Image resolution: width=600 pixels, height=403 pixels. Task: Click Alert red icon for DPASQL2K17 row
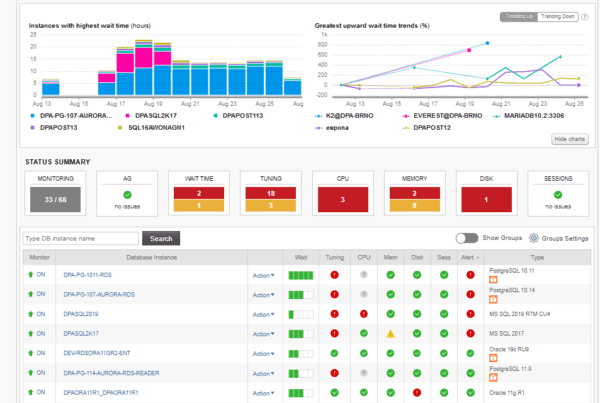click(x=470, y=333)
